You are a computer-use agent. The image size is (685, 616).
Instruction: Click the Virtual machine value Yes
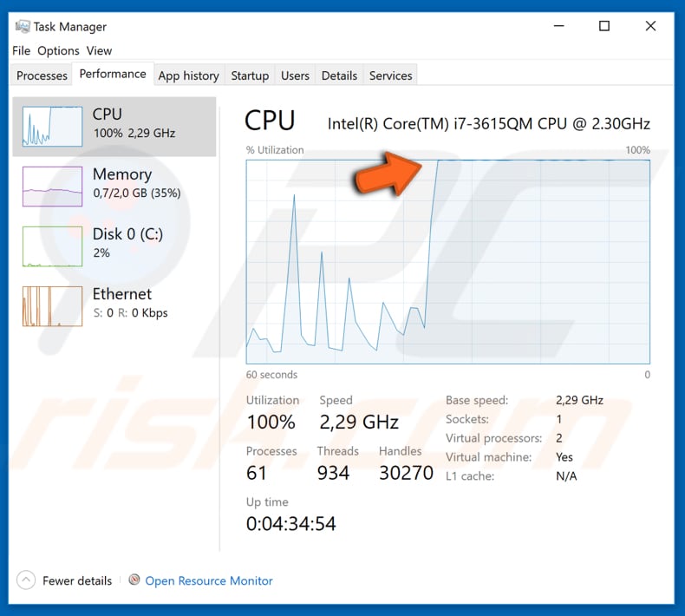[x=564, y=457]
